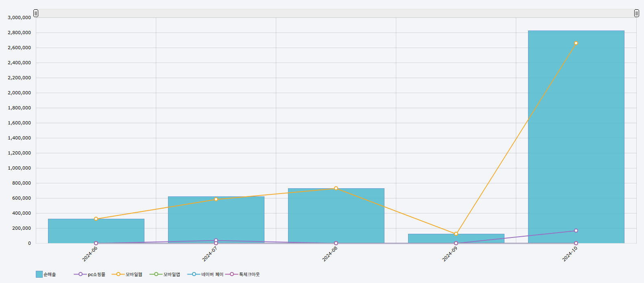This screenshot has height=283, width=644.
Task: Toggle the pc쇼핑몰 series legend marker
Action: click(x=80, y=274)
